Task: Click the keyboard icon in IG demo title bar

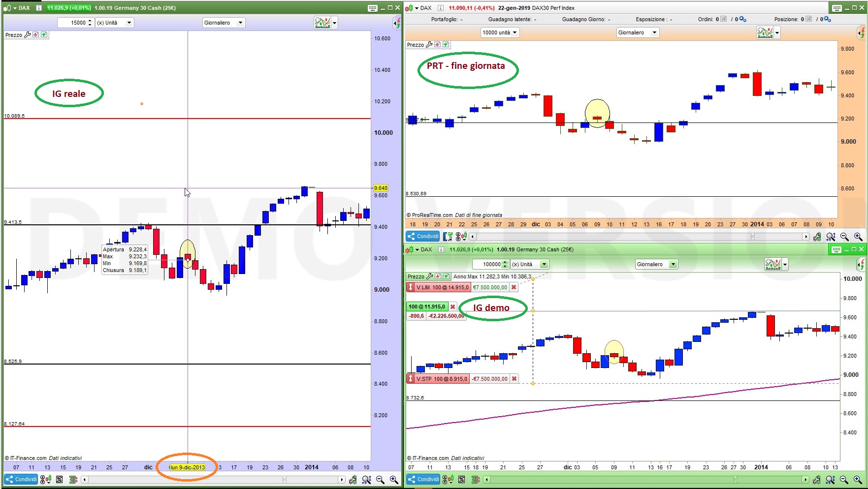Action: (836, 249)
